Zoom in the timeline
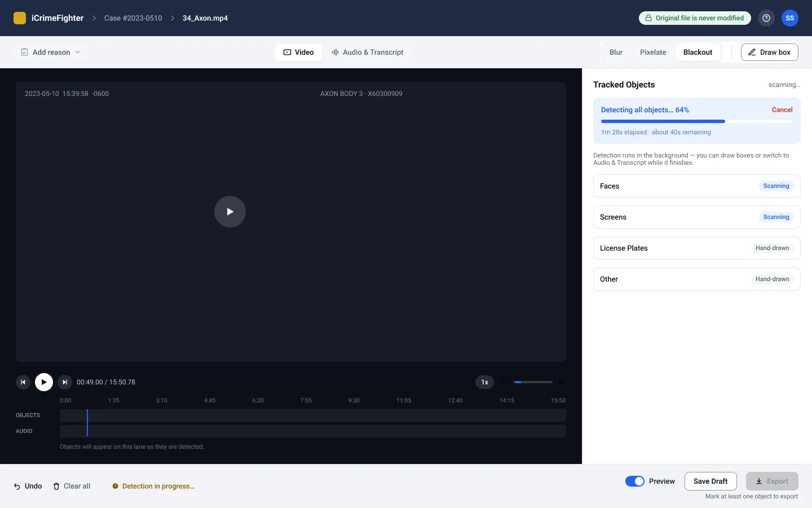 (562, 382)
